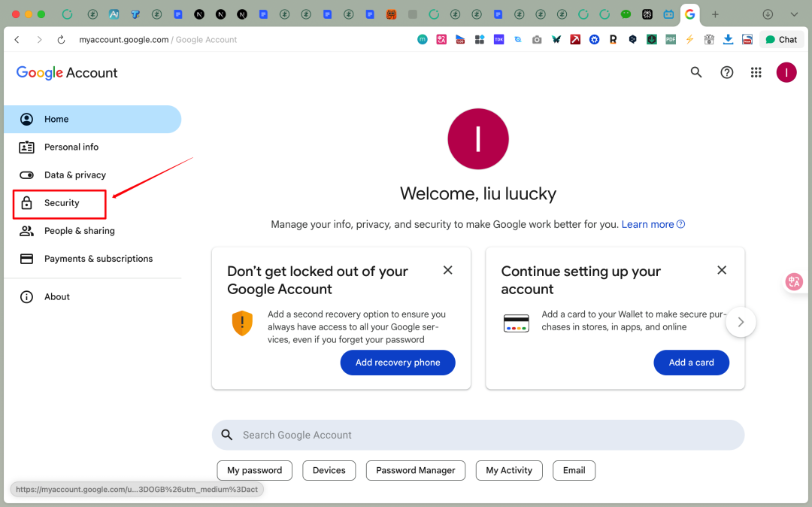The width and height of the screenshot is (812, 507).
Task: Open a new tab with plus button
Action: coord(715,14)
